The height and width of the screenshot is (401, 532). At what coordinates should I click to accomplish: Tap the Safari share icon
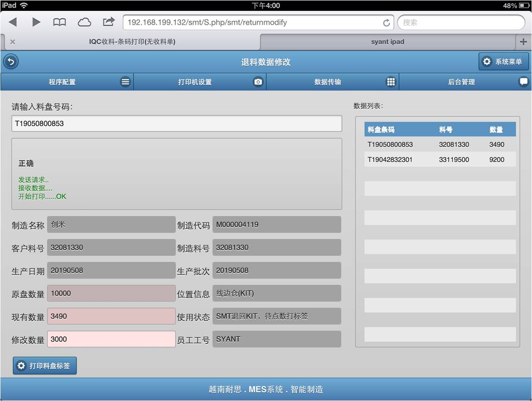coord(109,22)
